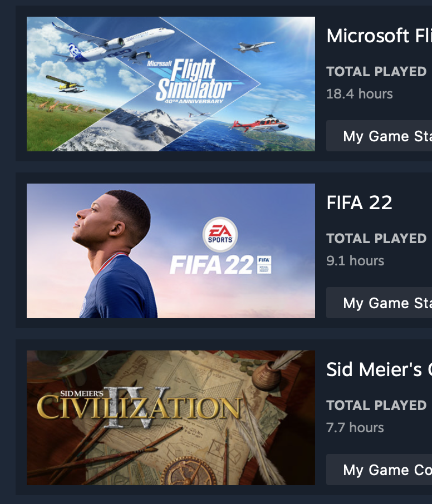The width and height of the screenshot is (432, 504).
Task: Select the FIFA 22 game title
Action: tap(359, 202)
